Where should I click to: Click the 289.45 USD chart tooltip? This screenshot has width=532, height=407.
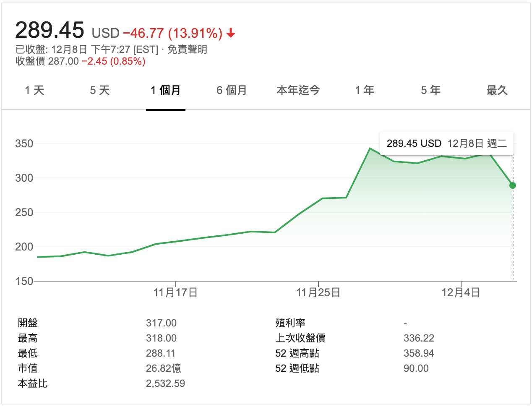click(x=446, y=143)
